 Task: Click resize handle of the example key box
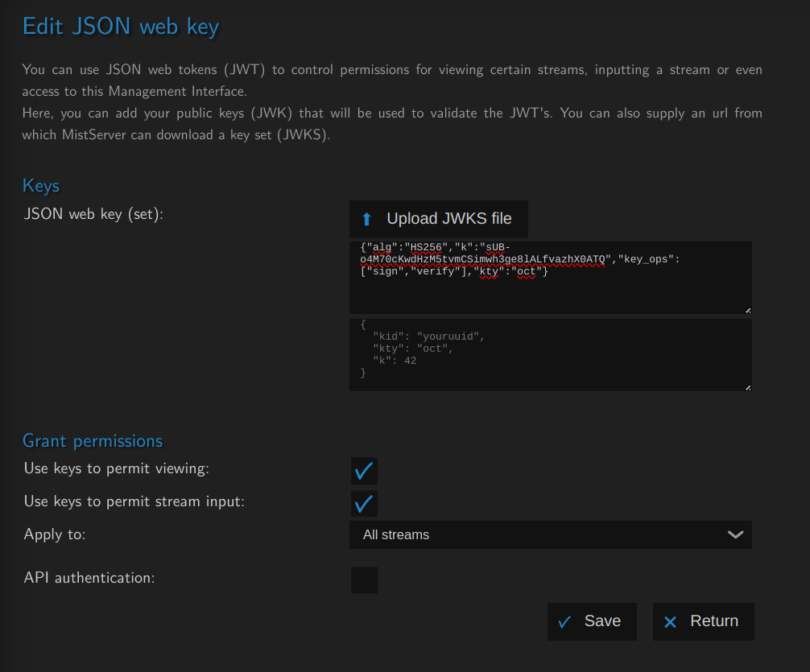(747, 387)
